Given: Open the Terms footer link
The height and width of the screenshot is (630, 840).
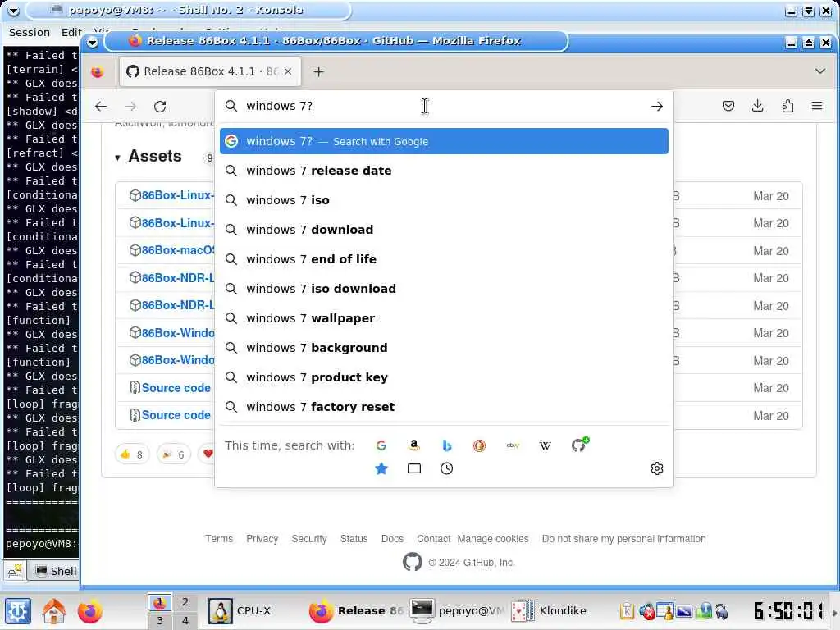Looking at the screenshot, I should click(x=219, y=538).
